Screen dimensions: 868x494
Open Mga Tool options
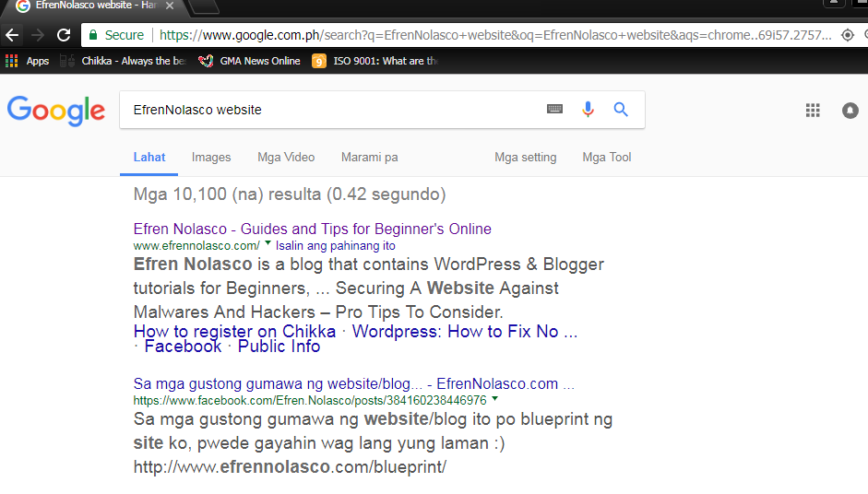click(x=607, y=157)
